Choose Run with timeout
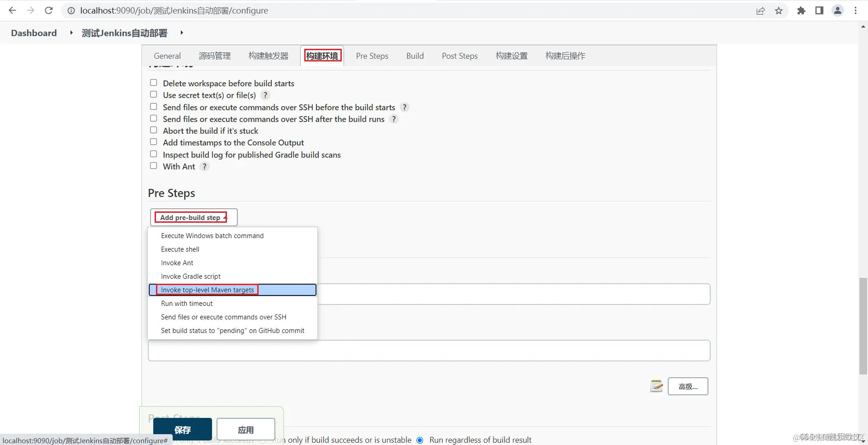This screenshot has width=868, height=445. (x=232, y=304)
